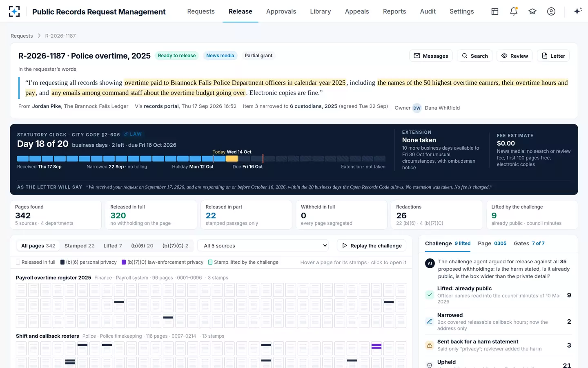Open the Narrowed challenge row
This screenshot has height=368, width=588.
click(x=498, y=321)
